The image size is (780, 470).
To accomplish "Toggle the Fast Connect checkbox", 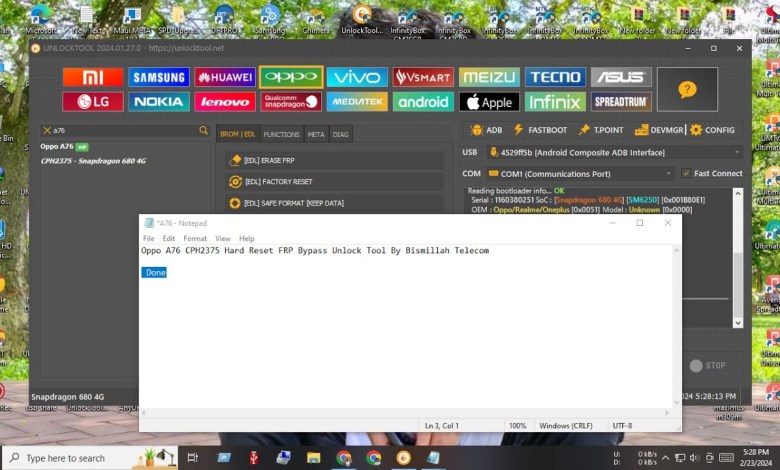I will coord(686,173).
